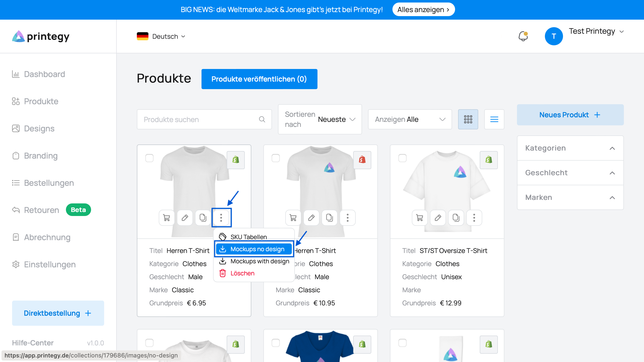Screen dimensions: 644x362
Task: Tick checkbox on bottom-row white T-shirt card
Action: click(149, 343)
